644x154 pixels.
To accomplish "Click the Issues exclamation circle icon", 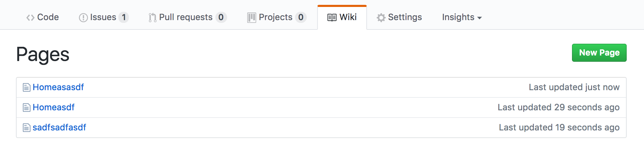I will [x=83, y=18].
